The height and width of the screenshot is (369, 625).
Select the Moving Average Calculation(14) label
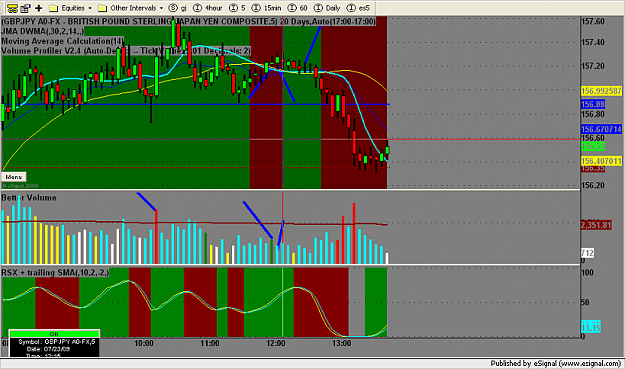[x=63, y=41]
